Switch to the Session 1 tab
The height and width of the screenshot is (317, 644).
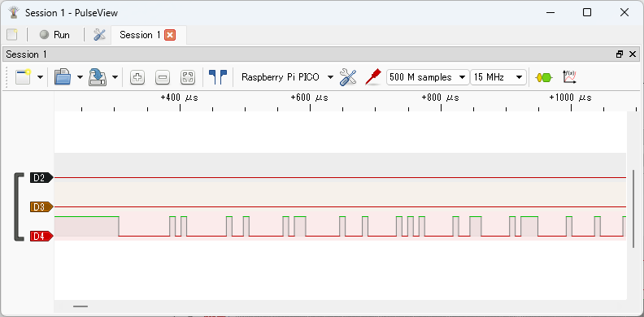[x=140, y=35]
